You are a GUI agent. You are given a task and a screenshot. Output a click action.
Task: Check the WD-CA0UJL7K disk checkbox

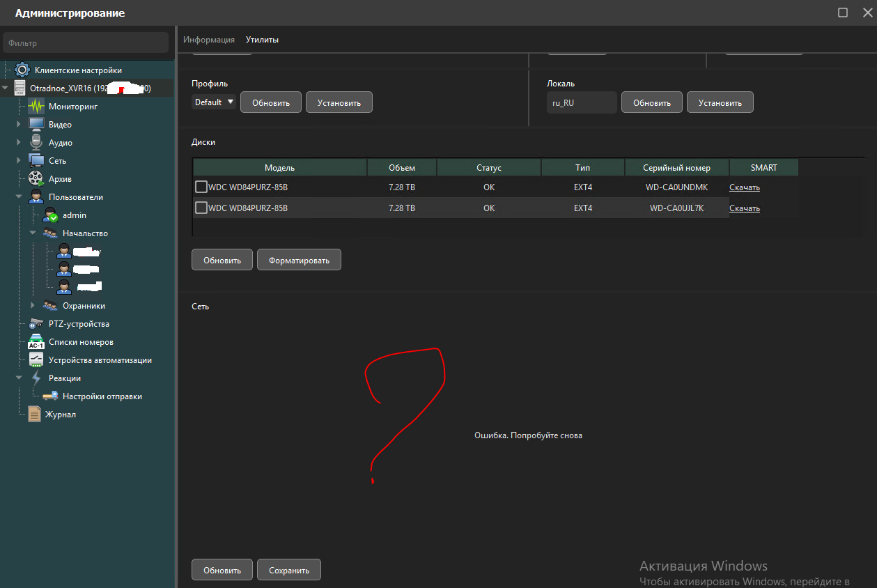[201, 208]
